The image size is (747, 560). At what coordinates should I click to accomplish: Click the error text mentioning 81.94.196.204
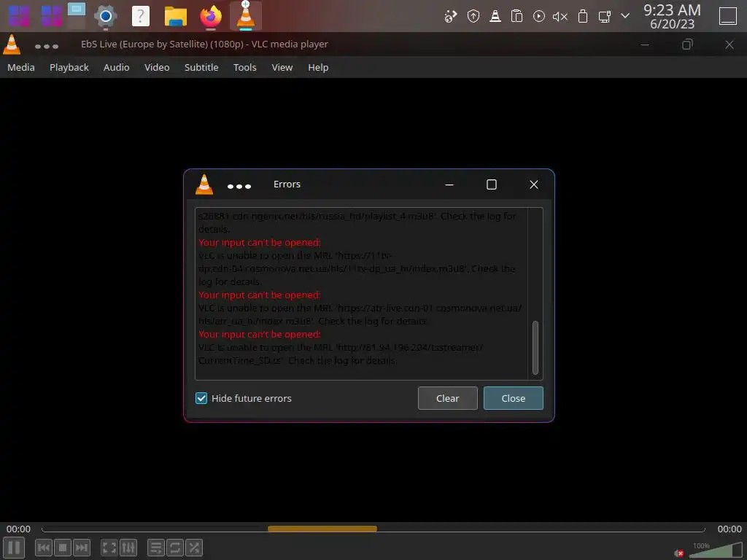pyautogui.click(x=341, y=354)
